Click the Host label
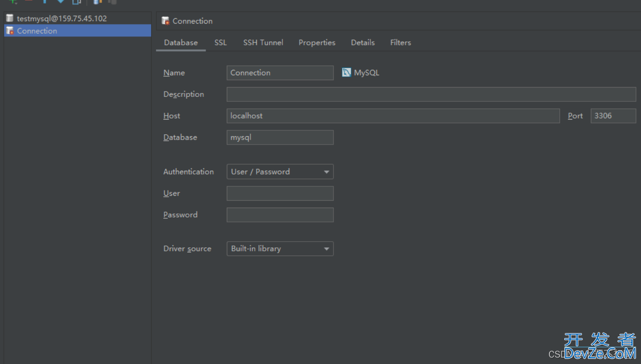The width and height of the screenshot is (641, 364). [x=172, y=116]
